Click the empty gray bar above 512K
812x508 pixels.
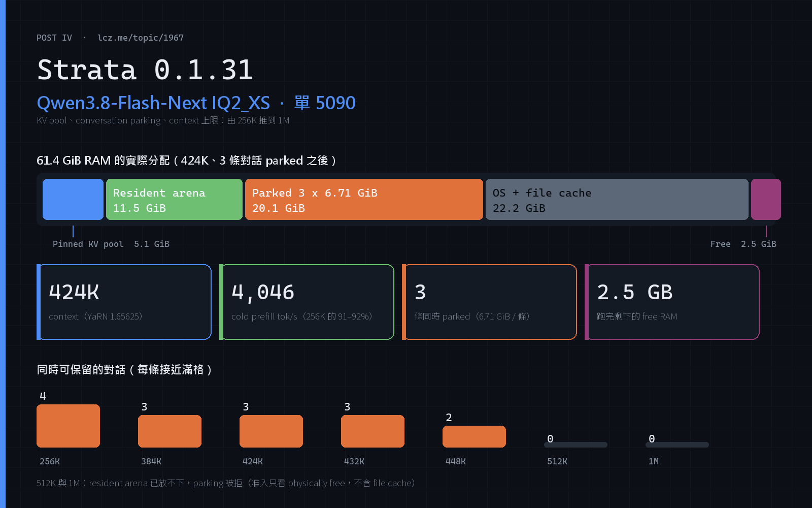[x=576, y=444]
